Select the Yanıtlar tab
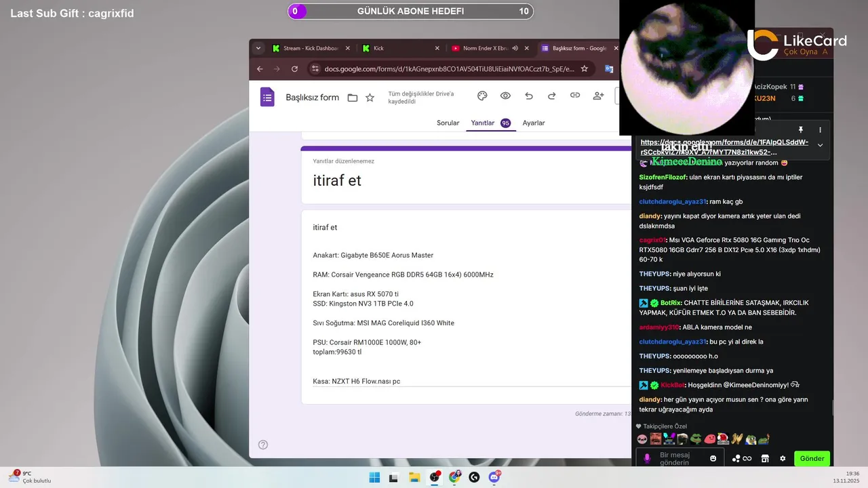Screen dimensions: 868x488 pyautogui.click(x=490, y=123)
